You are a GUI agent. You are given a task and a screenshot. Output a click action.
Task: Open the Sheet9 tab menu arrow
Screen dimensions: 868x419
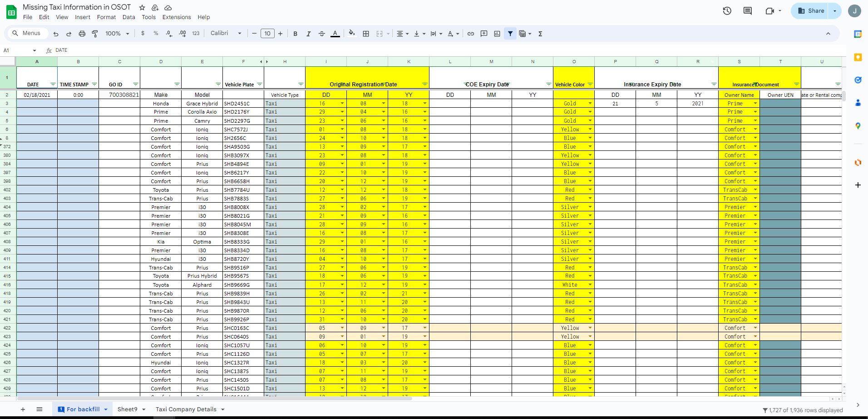click(143, 409)
